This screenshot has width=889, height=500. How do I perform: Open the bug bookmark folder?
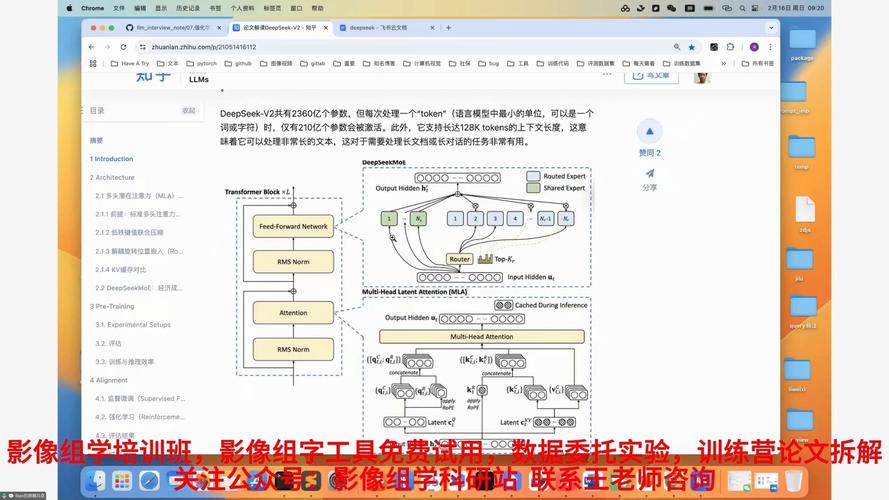489,63
